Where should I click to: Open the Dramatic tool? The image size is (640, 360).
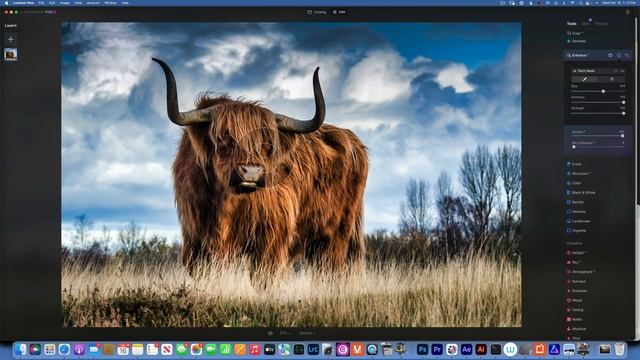pos(578,291)
